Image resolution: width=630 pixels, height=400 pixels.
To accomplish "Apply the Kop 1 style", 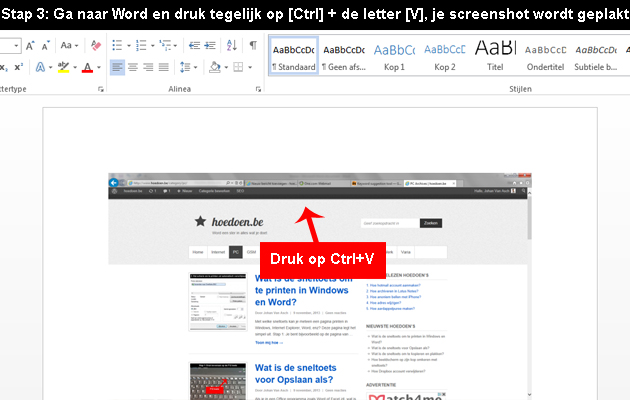I will point(394,55).
